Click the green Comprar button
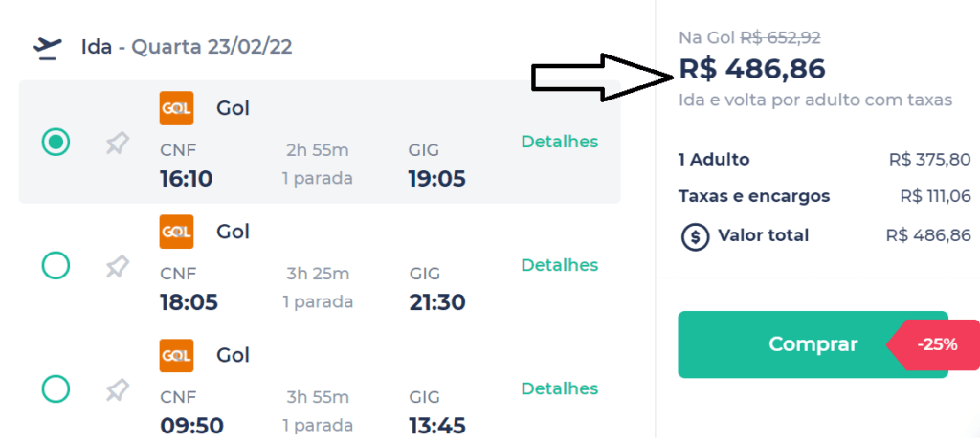The image size is (980, 443). point(813,344)
